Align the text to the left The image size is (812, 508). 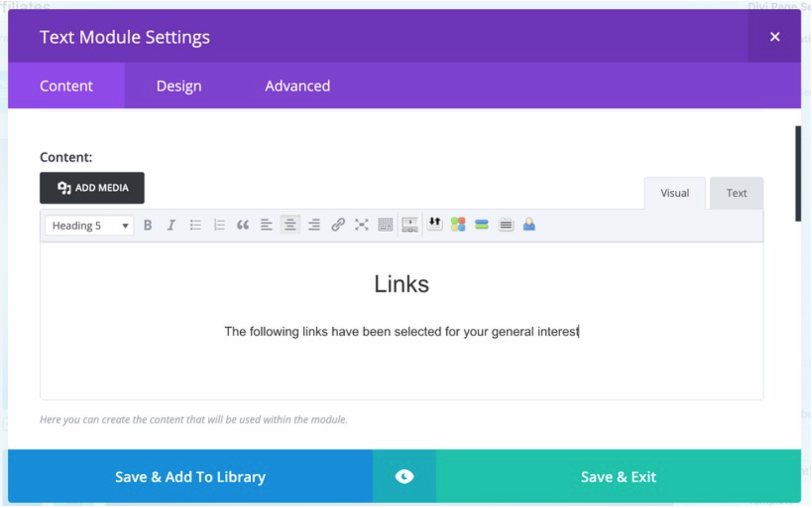point(266,225)
